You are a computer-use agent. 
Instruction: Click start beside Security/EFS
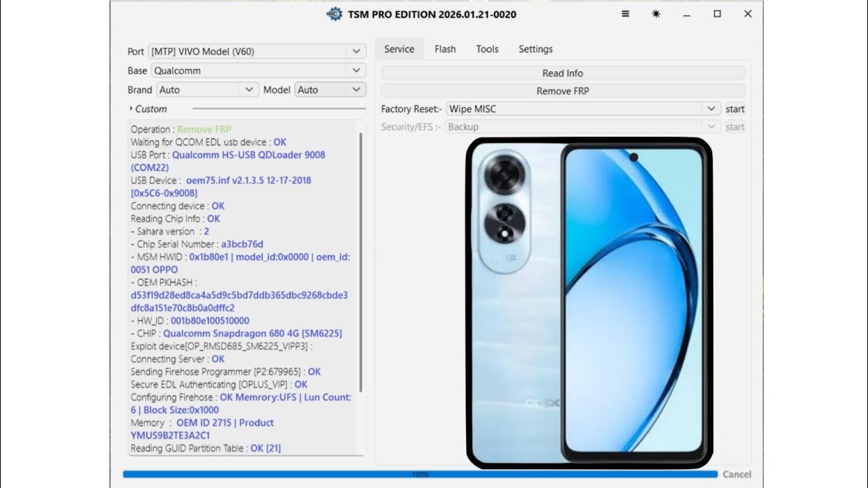(734, 127)
